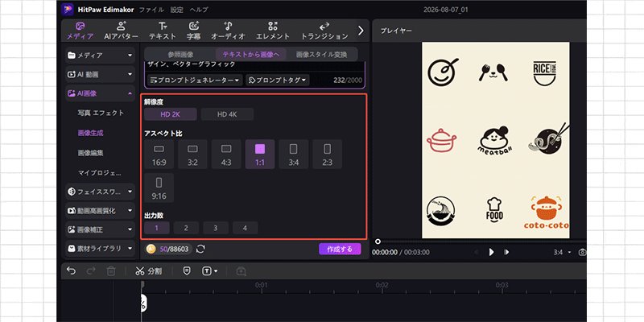Step to the previous frame

(x=476, y=252)
